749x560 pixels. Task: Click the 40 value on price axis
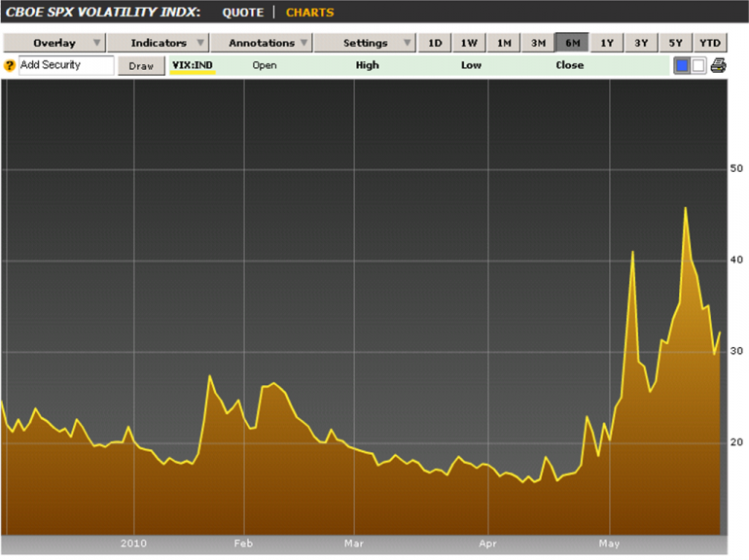click(736, 260)
